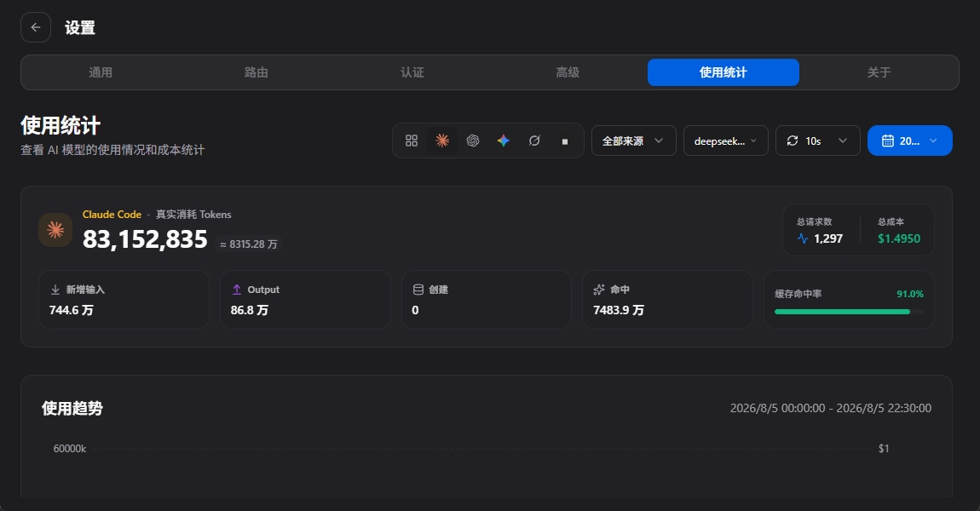
Task: Select the 使用统计 tab
Action: click(x=723, y=72)
